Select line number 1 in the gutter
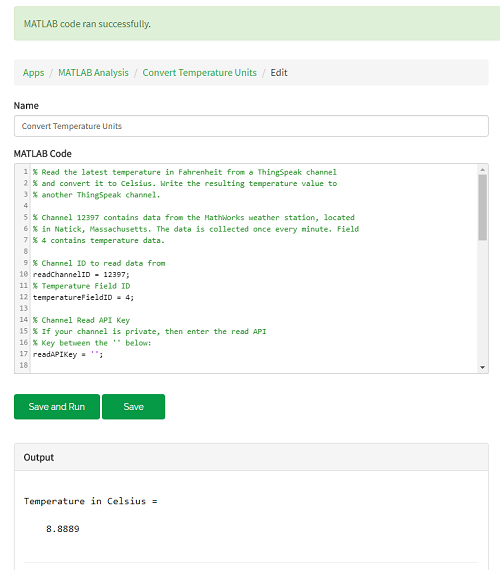The image size is (500, 570). [25, 172]
